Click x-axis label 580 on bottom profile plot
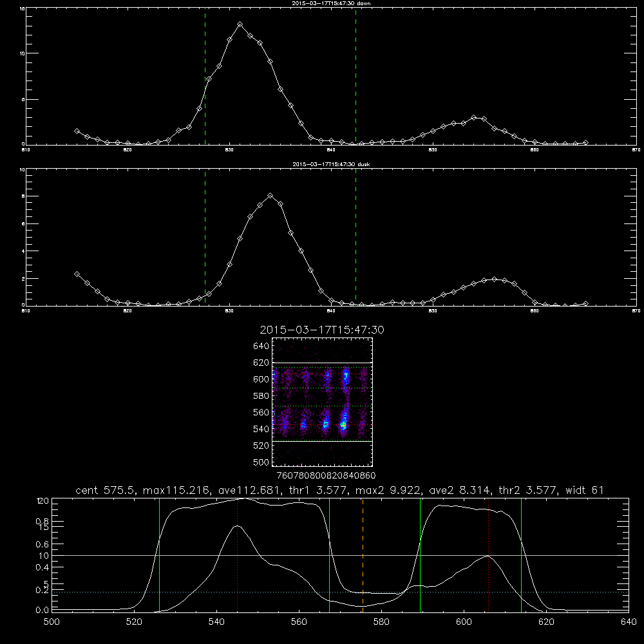644x644 pixels. point(381,622)
